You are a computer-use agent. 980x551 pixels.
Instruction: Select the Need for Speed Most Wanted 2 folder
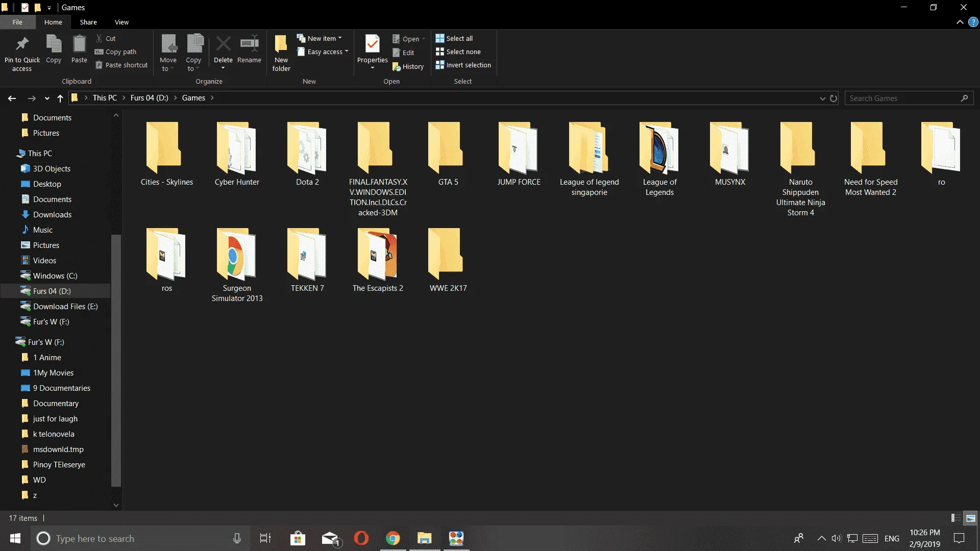click(x=870, y=159)
